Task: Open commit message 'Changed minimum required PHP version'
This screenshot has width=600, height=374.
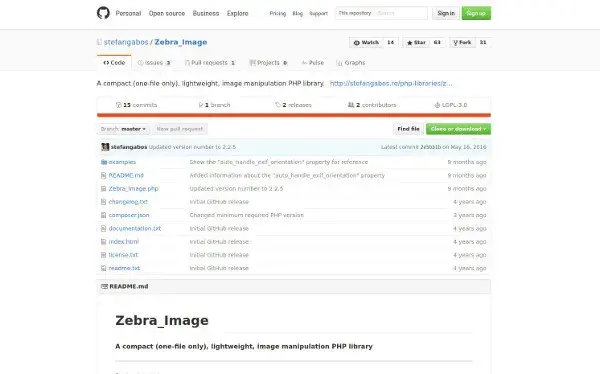Action: [x=246, y=215]
